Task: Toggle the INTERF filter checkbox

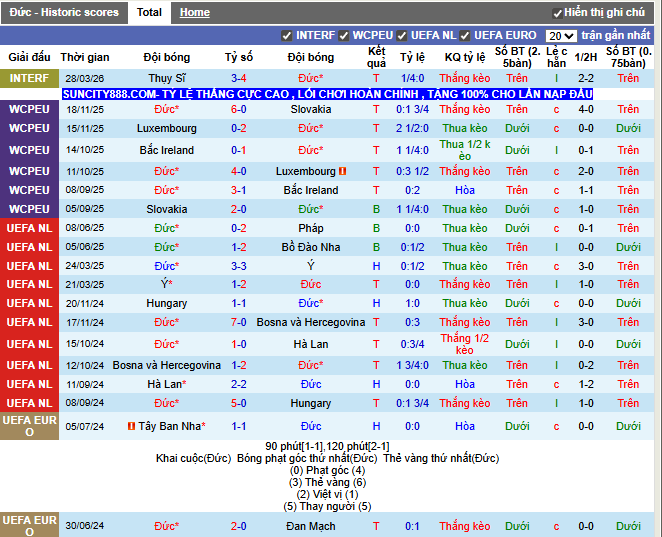Action: [288, 35]
